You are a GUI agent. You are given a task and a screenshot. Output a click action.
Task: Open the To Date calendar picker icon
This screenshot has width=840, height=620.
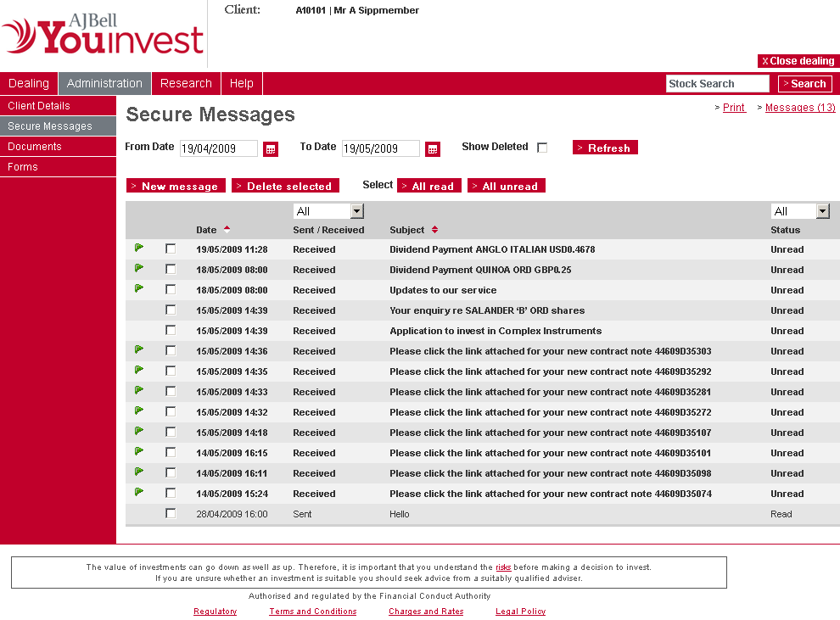click(x=433, y=149)
